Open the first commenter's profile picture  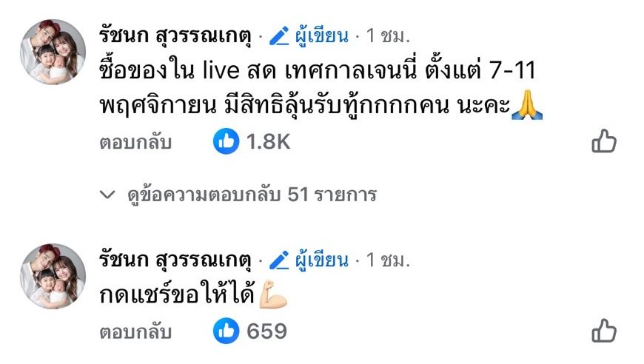click(x=53, y=52)
